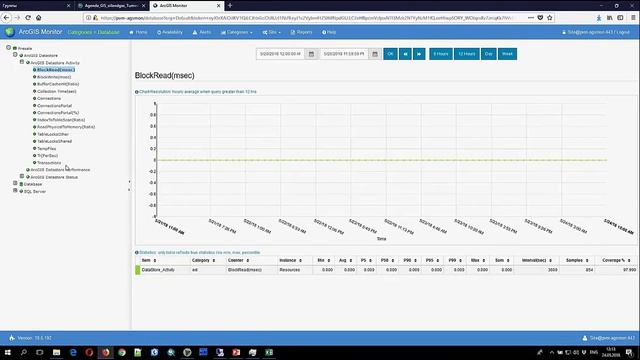Open the Home page in navbar
Screen dimensions: 640x360
[138, 32]
